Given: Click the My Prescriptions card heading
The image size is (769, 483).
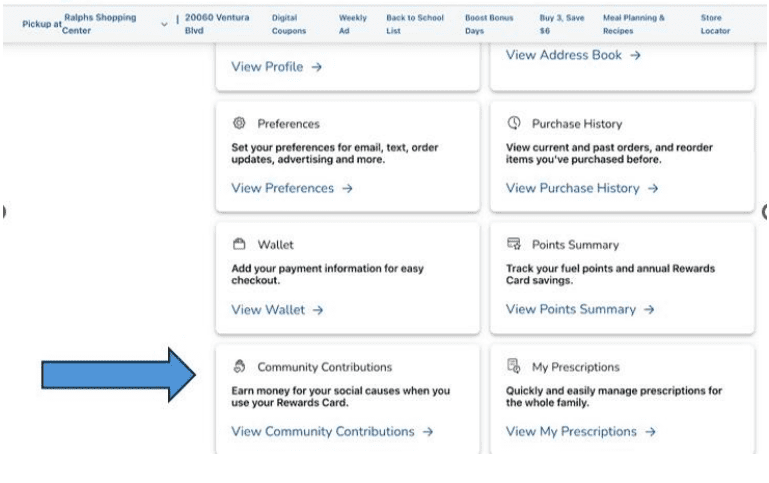Looking at the screenshot, I should pyautogui.click(x=576, y=367).
